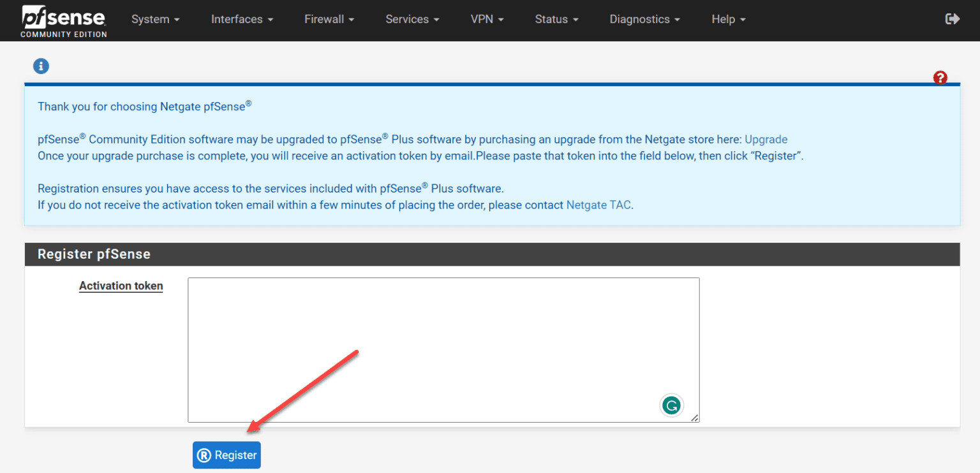Open the Netgate TAC link

598,205
